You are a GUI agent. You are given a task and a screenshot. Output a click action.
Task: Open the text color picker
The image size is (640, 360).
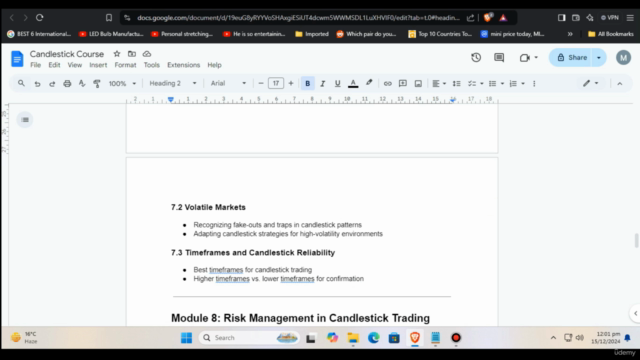pos(353,84)
